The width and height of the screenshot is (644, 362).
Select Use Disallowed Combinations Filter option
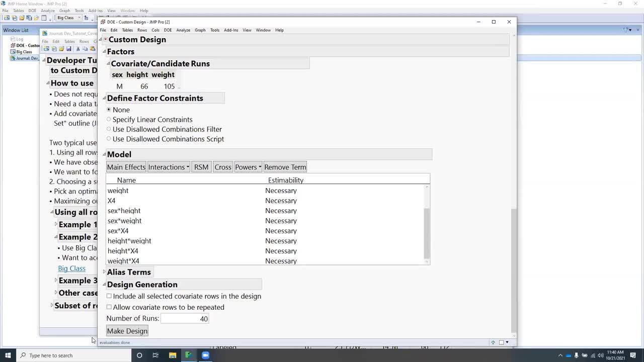(109, 129)
